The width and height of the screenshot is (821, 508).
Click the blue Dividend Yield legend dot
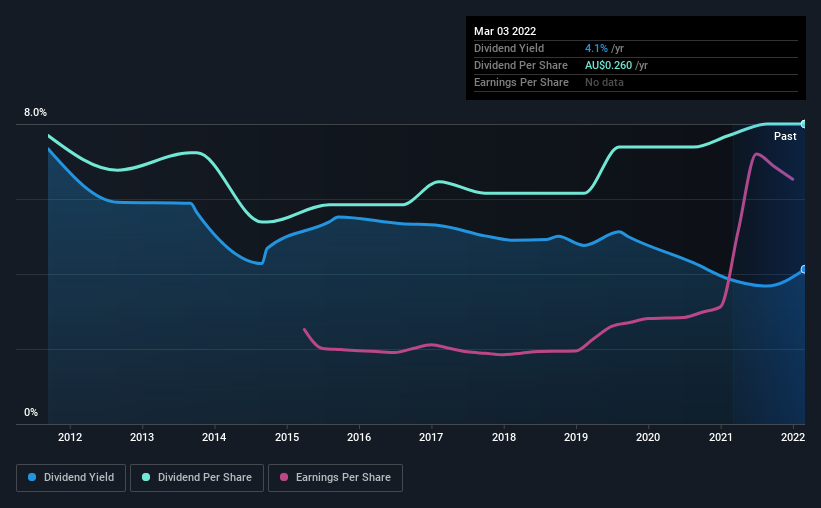click(32, 477)
